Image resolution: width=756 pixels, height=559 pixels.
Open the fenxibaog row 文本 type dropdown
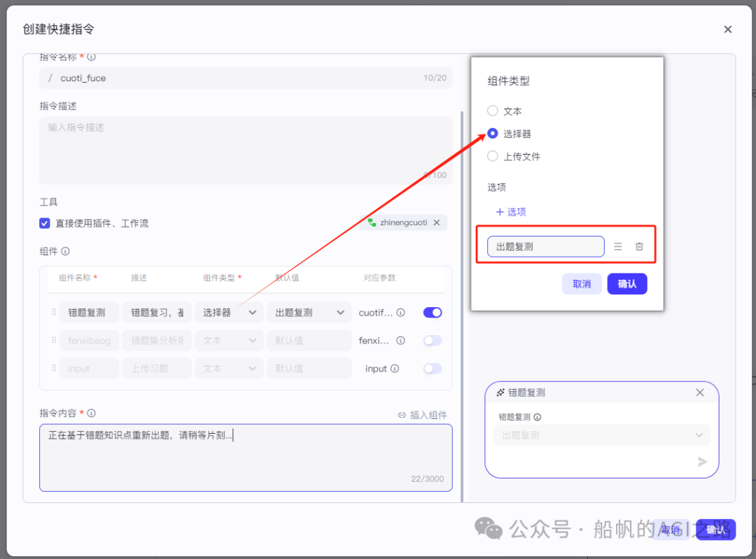[x=229, y=340]
